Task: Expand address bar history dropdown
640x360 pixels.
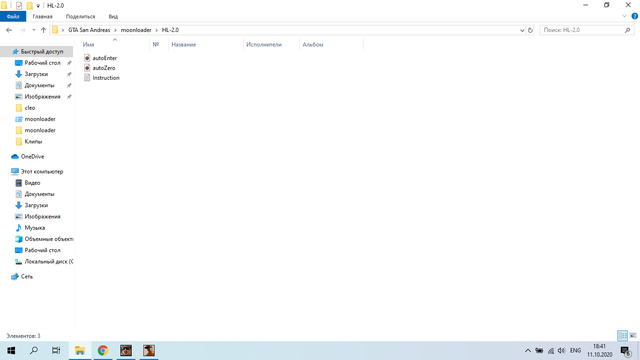Action: 522,30
